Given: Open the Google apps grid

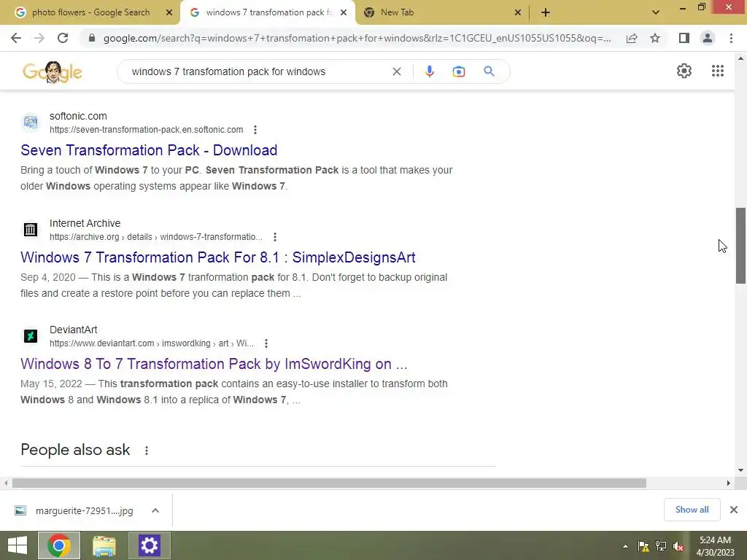Looking at the screenshot, I should (718, 71).
